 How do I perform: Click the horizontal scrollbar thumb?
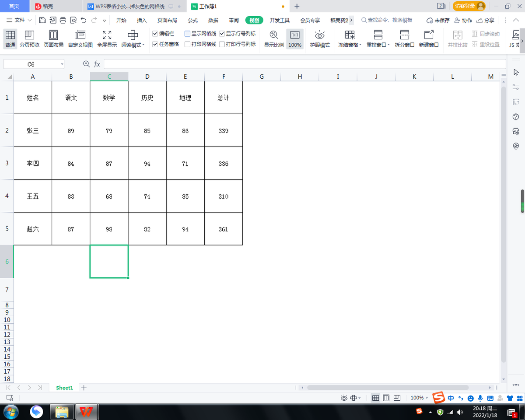pos(388,388)
